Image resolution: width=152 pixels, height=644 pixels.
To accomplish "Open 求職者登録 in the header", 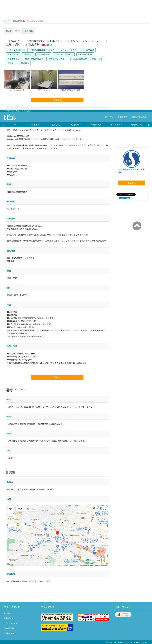I will click(123, 117).
